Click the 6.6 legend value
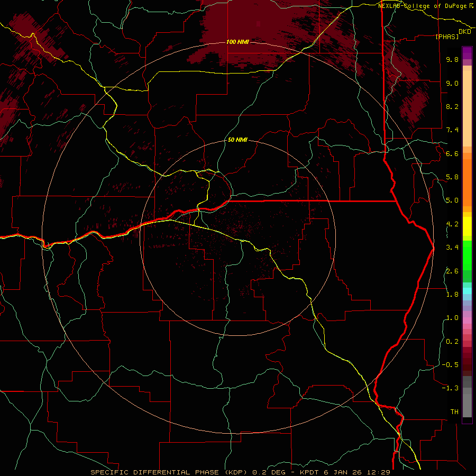 click(x=452, y=153)
